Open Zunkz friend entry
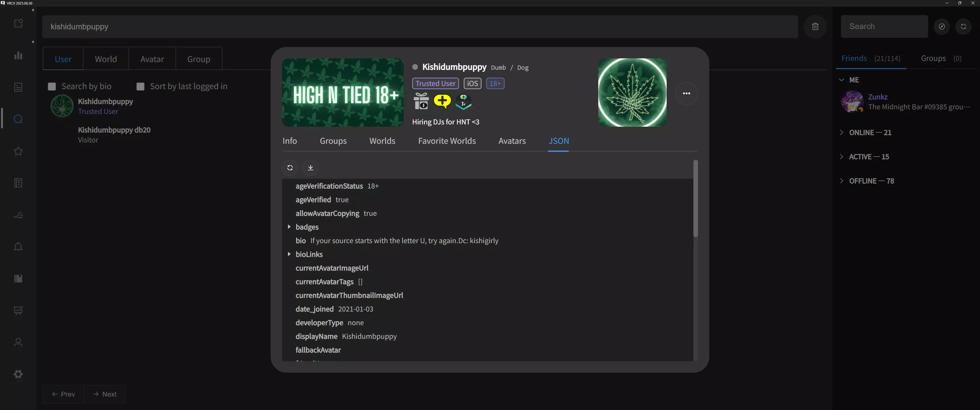The height and width of the screenshot is (410, 980). (x=905, y=102)
